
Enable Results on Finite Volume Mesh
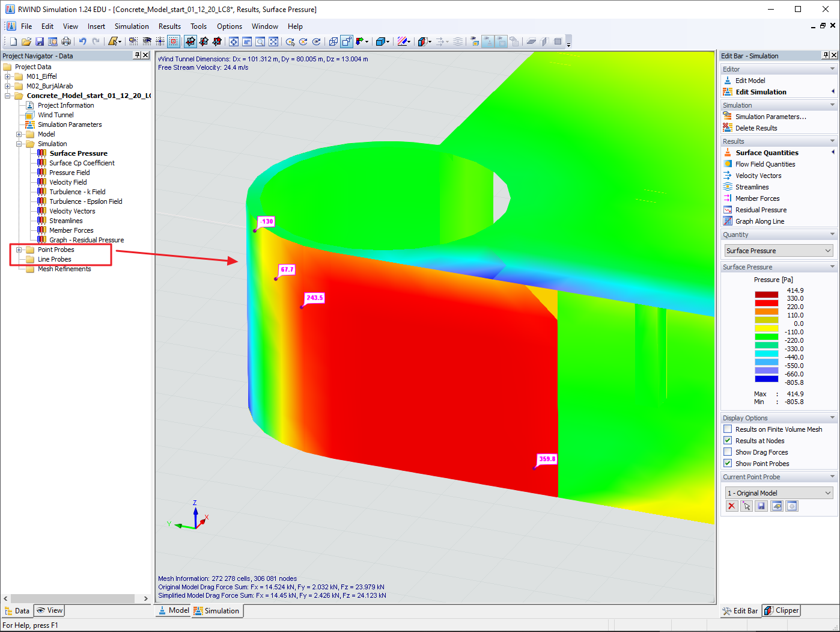727,429
